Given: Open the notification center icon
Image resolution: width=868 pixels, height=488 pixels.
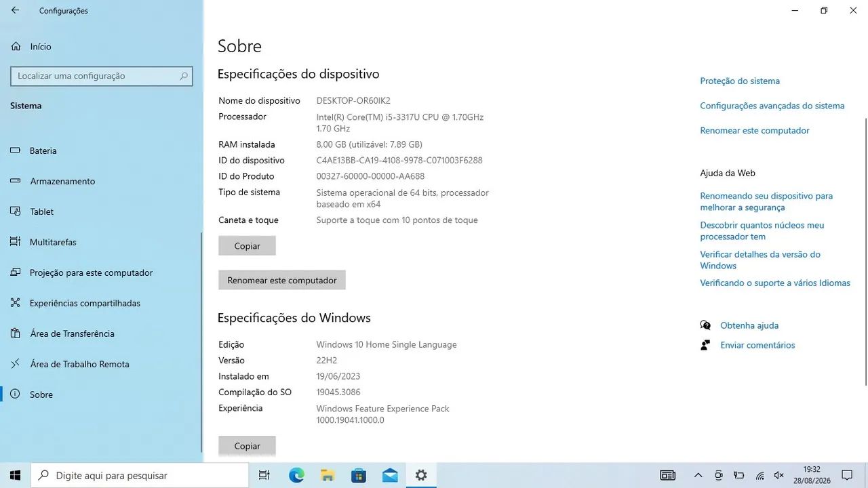Looking at the screenshot, I should 847,475.
